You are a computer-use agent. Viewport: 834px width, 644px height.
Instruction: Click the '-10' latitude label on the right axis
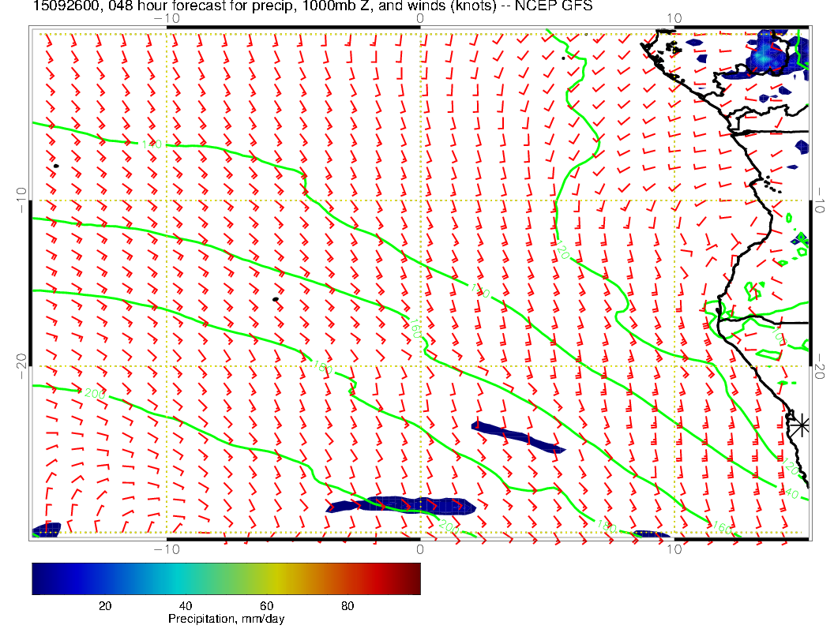point(820,200)
